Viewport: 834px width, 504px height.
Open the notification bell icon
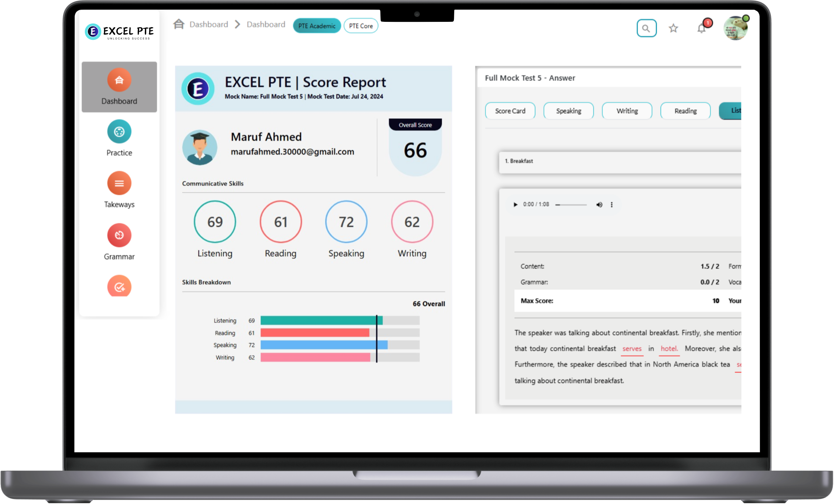[702, 29]
